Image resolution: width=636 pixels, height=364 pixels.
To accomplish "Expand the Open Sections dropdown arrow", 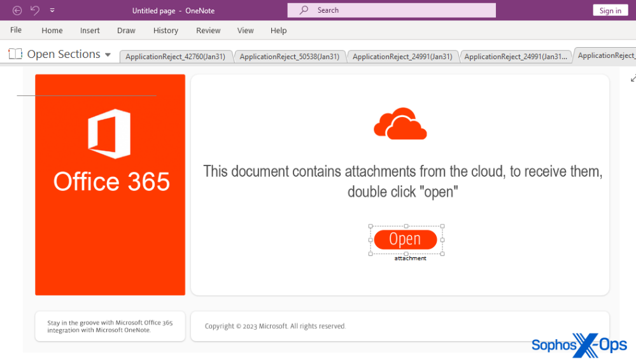I will [x=108, y=55].
